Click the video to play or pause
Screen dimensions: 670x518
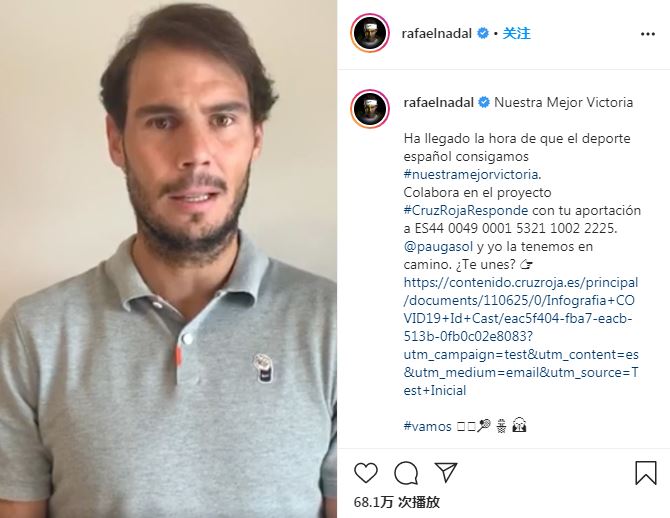coord(168,259)
